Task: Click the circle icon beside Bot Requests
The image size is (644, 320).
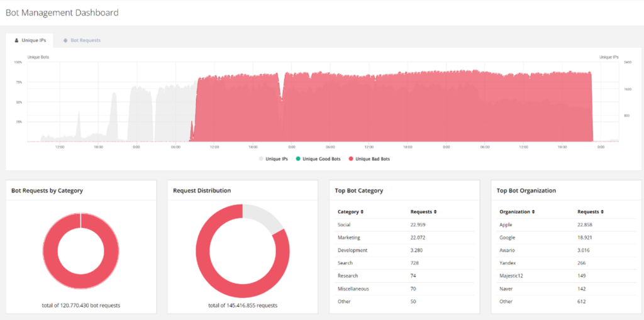Action: click(65, 40)
